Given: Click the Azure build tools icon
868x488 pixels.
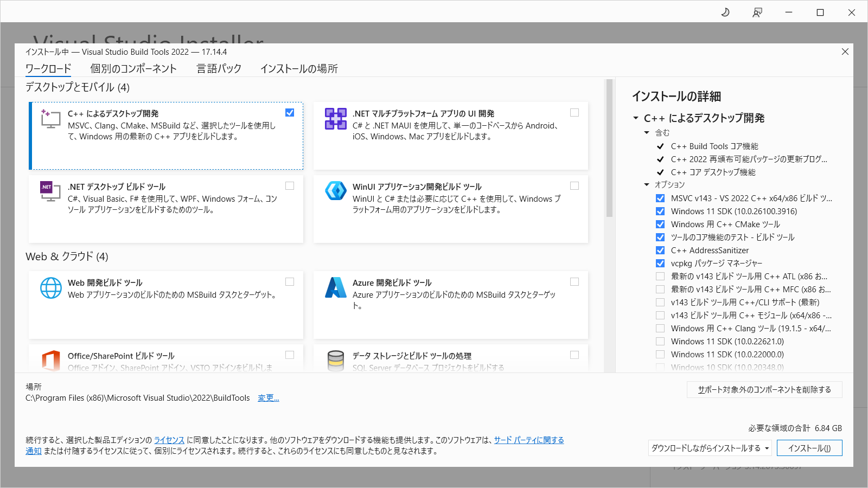Looking at the screenshot, I should click(335, 288).
